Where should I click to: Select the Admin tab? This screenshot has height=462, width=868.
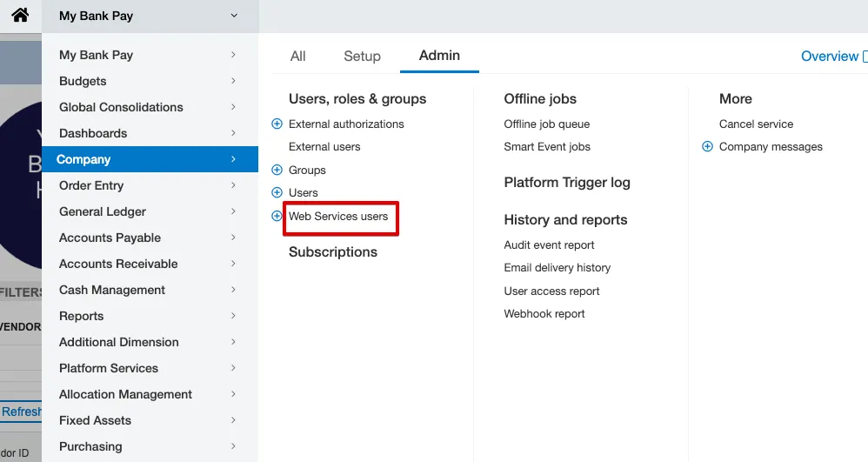click(439, 56)
